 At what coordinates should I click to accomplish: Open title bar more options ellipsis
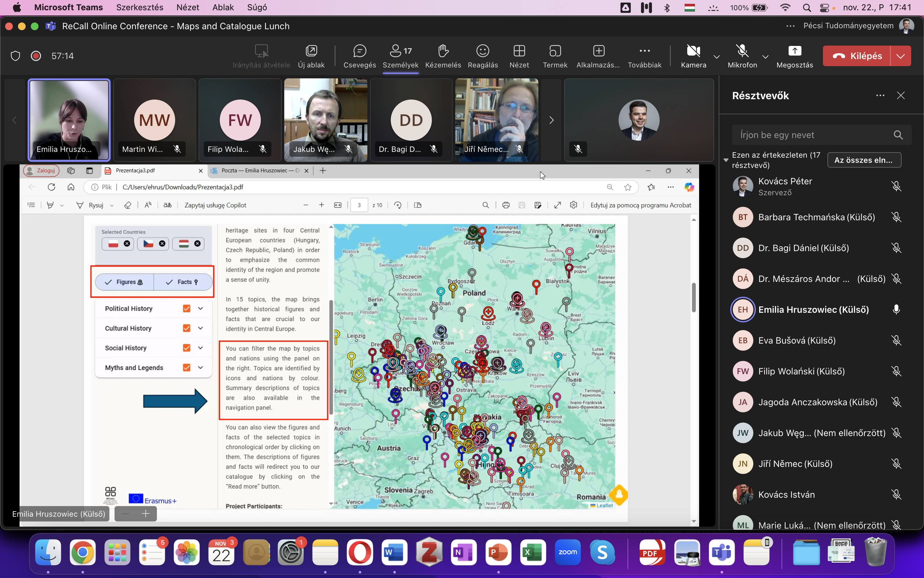point(790,26)
